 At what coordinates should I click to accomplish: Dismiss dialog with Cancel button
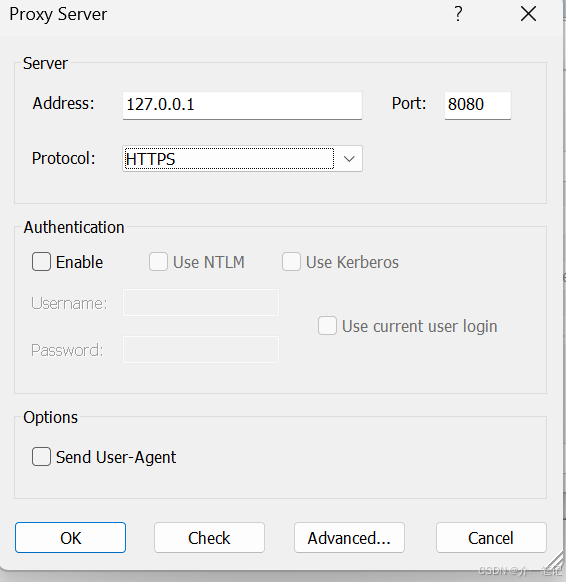tap(491, 537)
